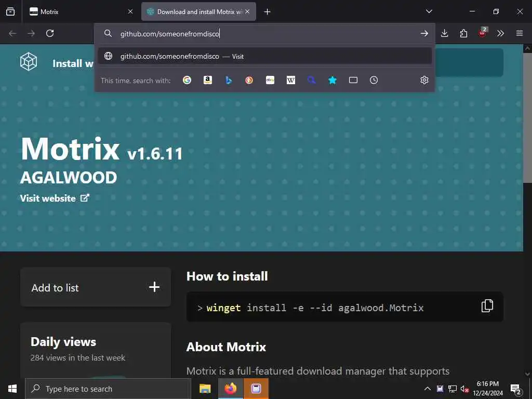
Task: Search this time with Bing
Action: click(x=229, y=80)
